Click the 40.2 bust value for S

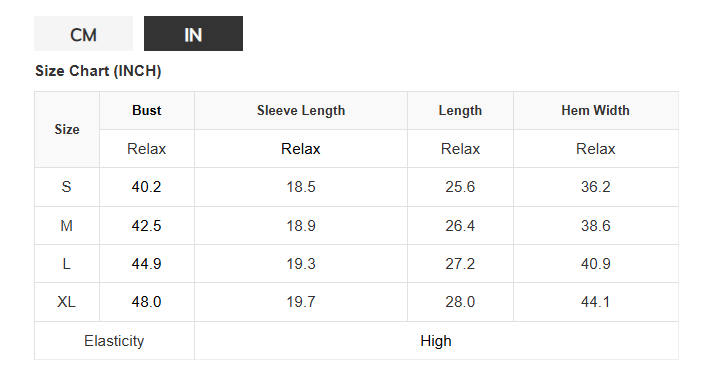147,187
